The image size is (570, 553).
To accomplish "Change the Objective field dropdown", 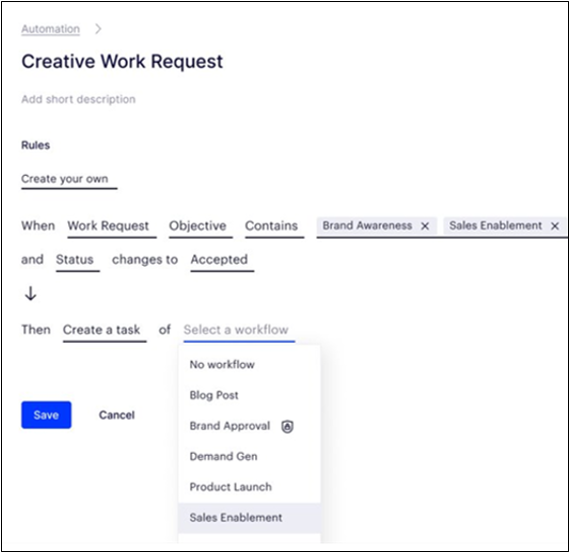I will [201, 227].
